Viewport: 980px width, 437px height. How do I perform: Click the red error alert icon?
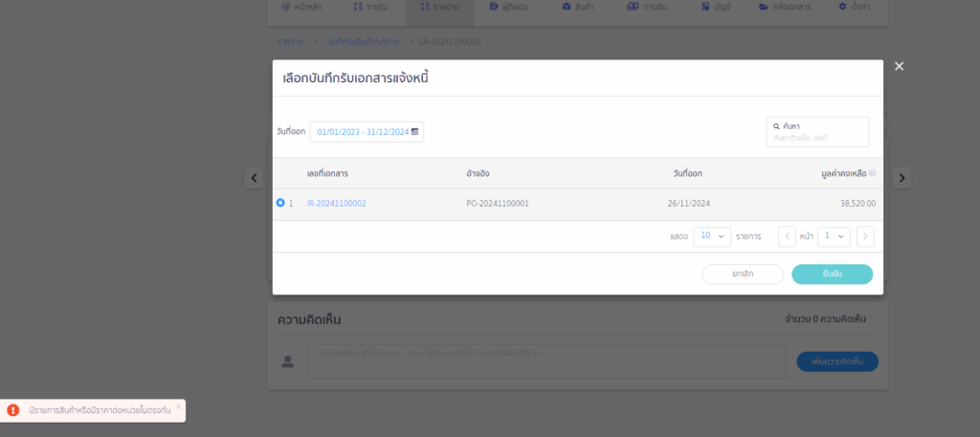[13, 410]
